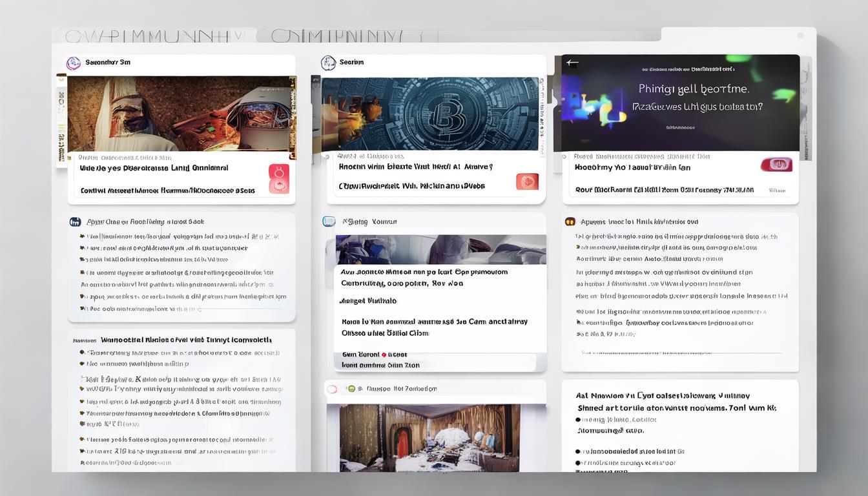
Task: Open the bold headline under the dark video banner
Action: (632, 167)
